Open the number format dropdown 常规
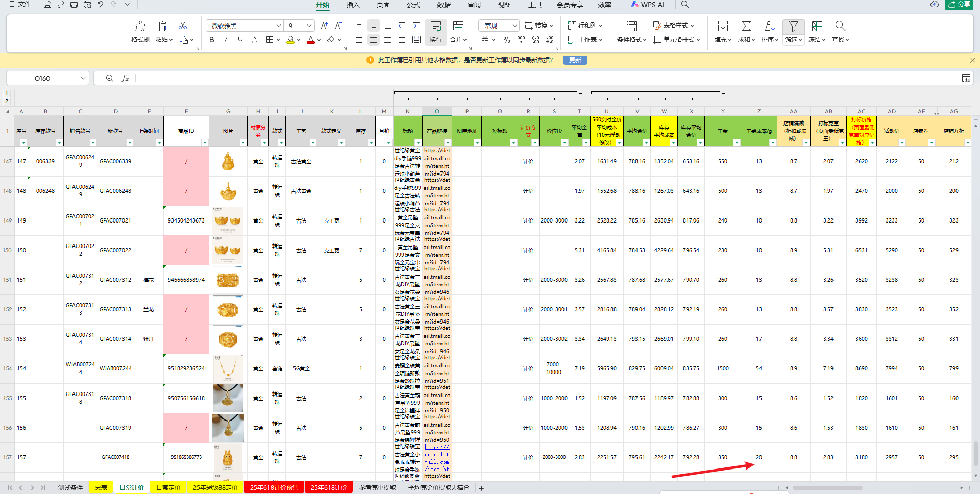 coord(514,26)
